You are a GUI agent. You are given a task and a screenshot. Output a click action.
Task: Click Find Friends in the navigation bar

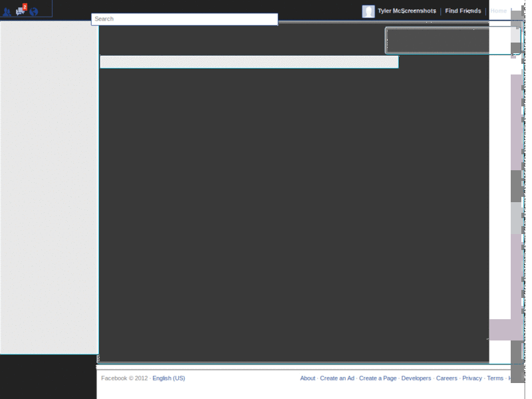coord(464,11)
